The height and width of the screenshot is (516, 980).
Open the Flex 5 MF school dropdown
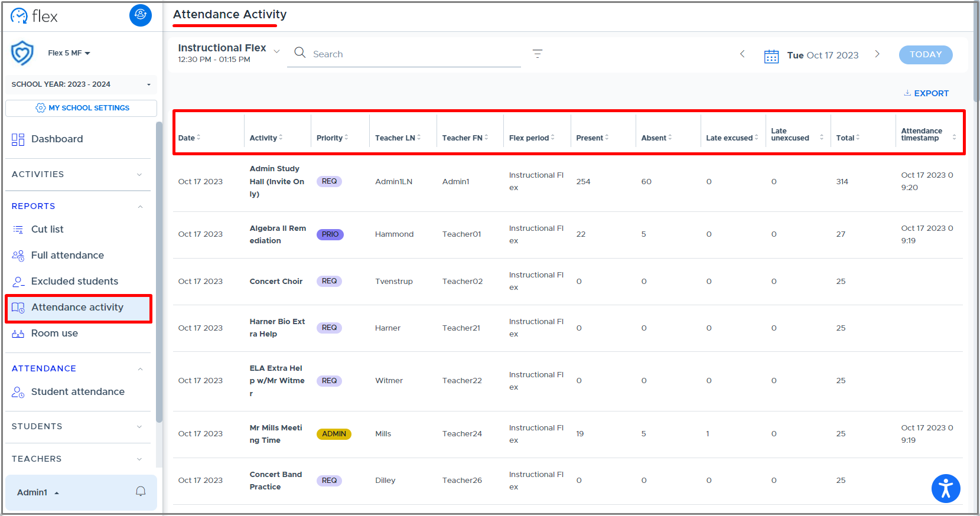coord(69,53)
